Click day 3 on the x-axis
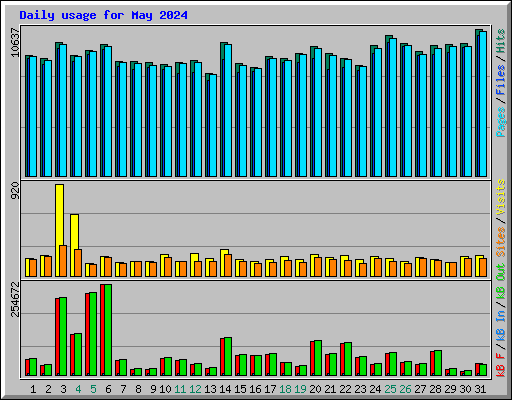This screenshot has width=512, height=400. (63, 389)
